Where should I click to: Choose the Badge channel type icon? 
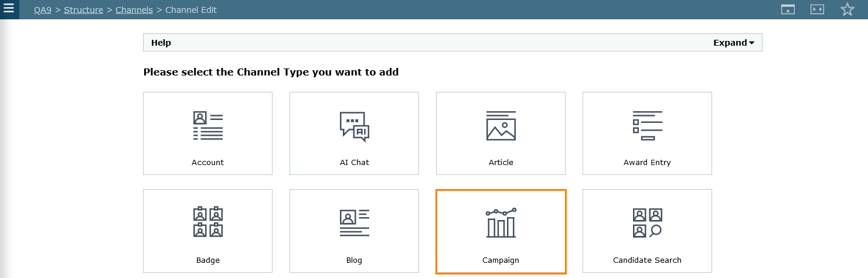click(207, 222)
